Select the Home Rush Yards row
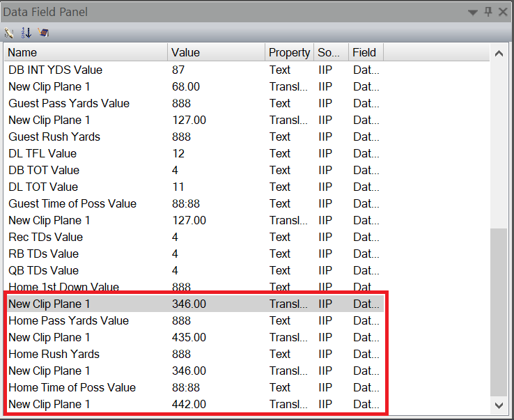 [x=54, y=354]
